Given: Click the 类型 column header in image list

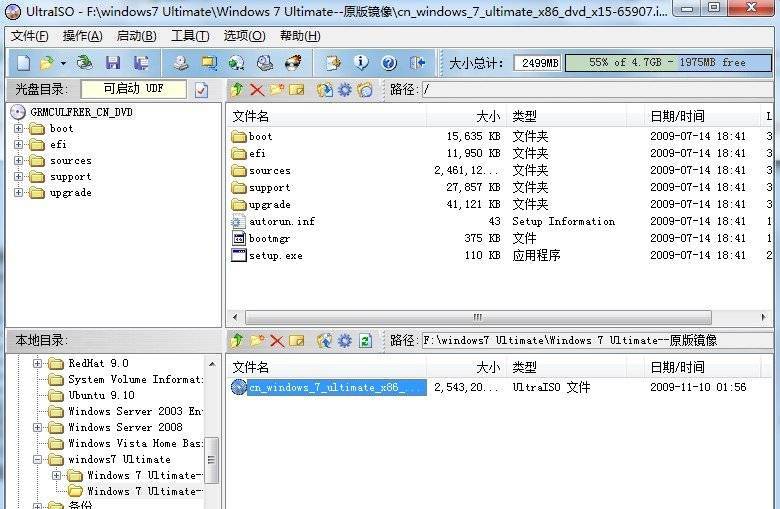Looking at the screenshot, I should point(566,116).
